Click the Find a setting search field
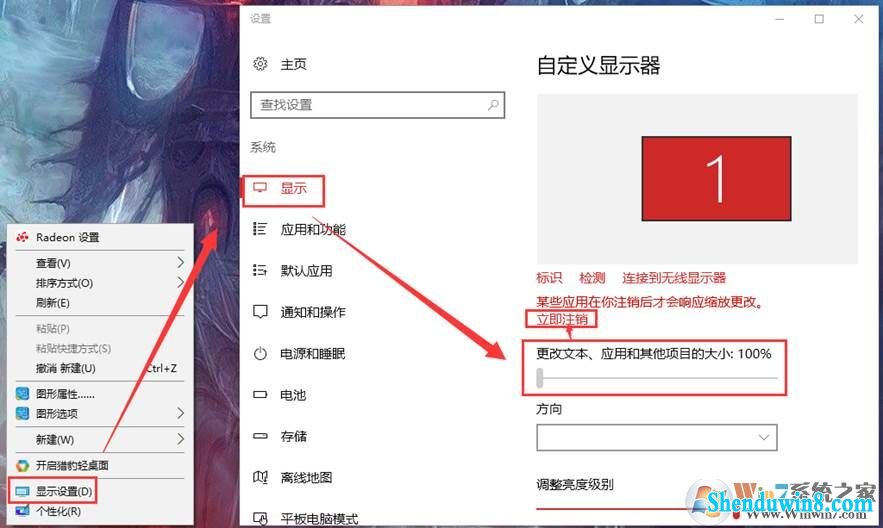Screen dimensions: 883x528 (377, 105)
